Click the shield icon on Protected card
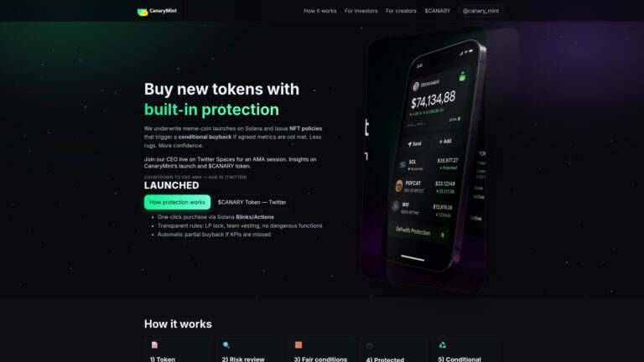644x362 pixels. pyautogui.click(x=370, y=346)
